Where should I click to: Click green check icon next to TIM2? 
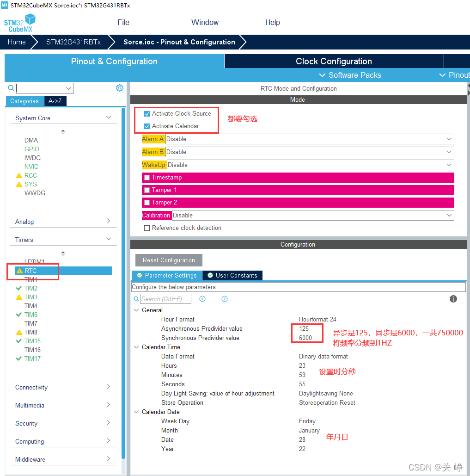(x=19, y=288)
